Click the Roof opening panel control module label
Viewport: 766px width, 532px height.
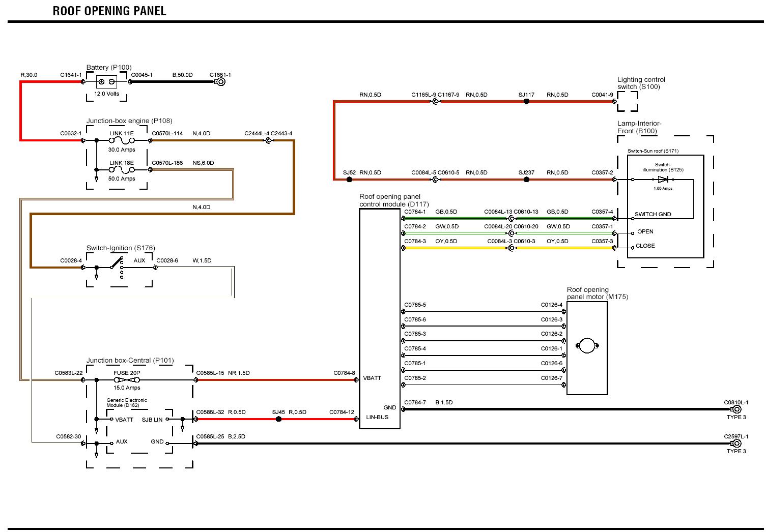pos(390,200)
